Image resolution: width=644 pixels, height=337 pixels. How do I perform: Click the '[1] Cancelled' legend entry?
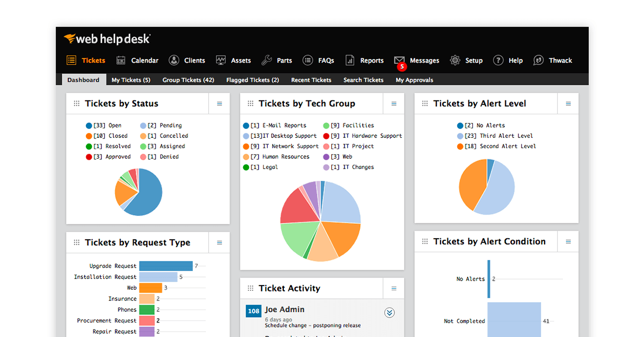tap(164, 136)
